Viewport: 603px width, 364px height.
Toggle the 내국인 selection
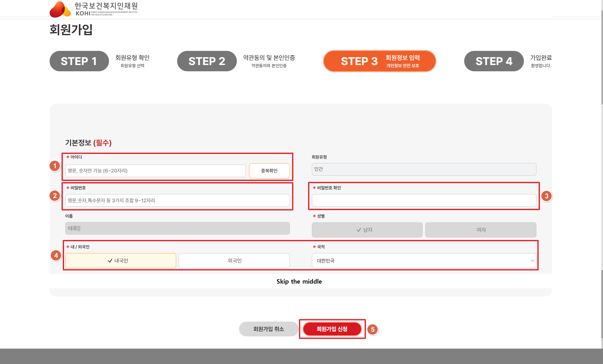pyautogui.click(x=121, y=260)
